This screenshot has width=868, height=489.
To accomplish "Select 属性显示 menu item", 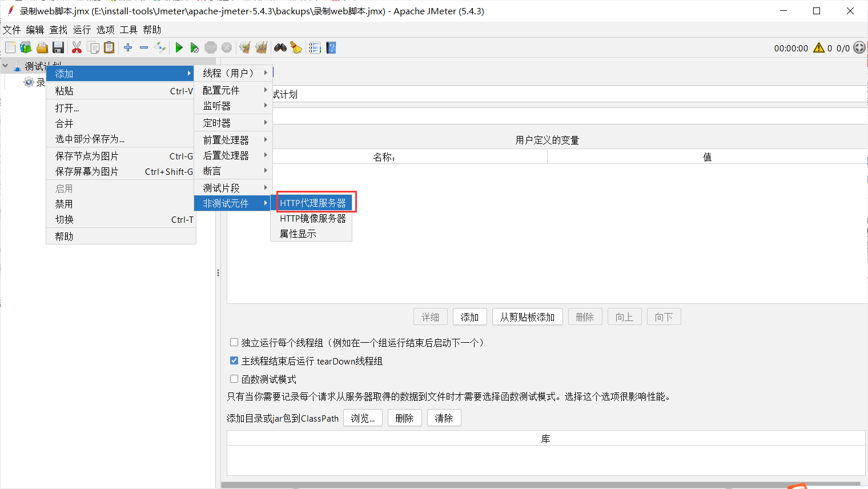I will (x=312, y=234).
